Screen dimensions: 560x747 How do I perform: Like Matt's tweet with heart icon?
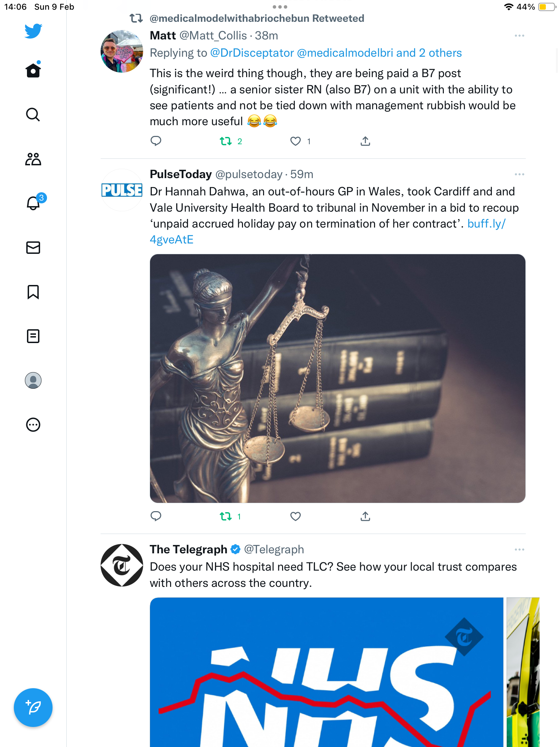(296, 141)
